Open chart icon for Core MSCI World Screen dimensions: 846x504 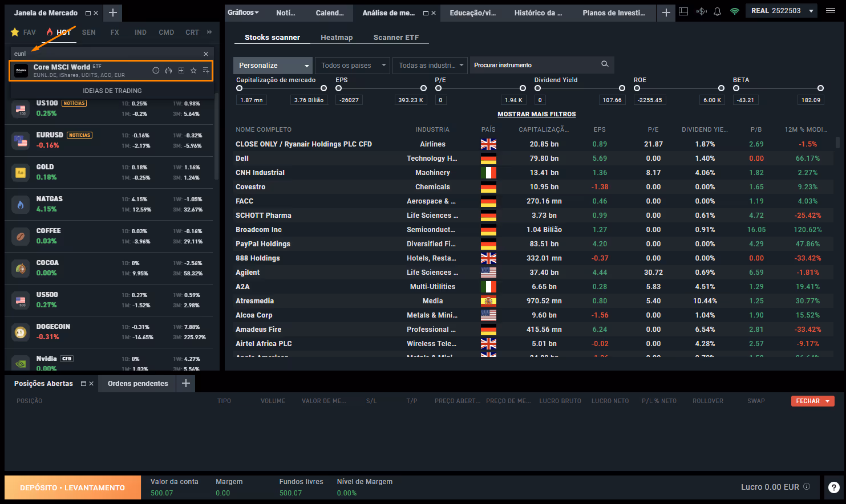coord(168,71)
